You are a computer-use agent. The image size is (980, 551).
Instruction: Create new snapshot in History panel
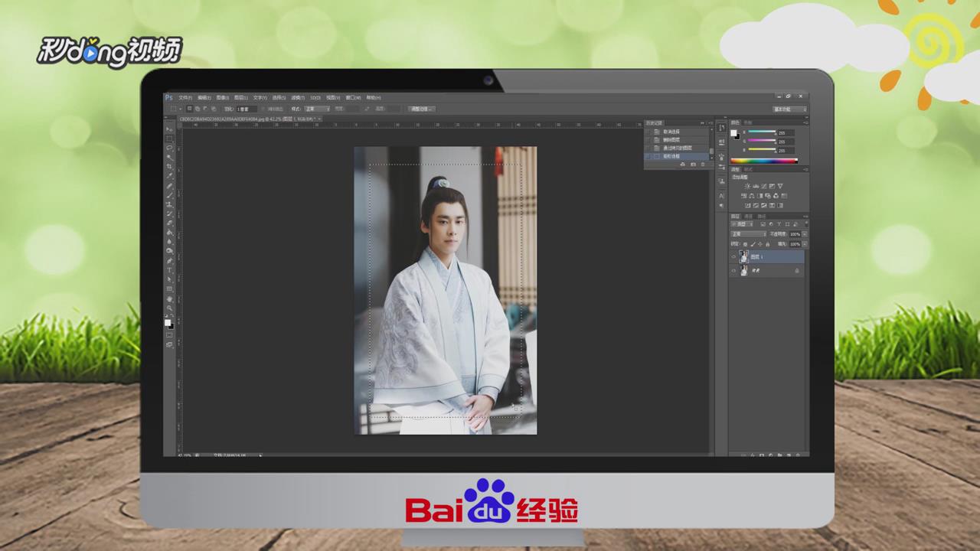693,165
